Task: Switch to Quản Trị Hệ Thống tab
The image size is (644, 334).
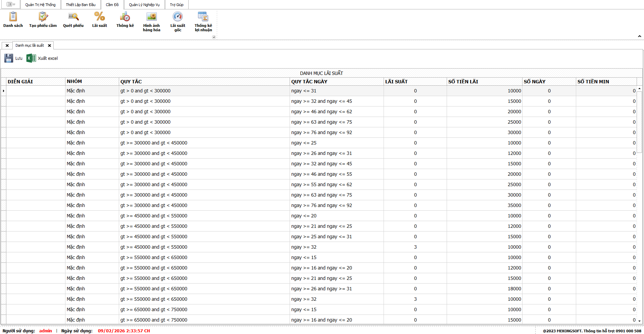Action: click(x=40, y=5)
